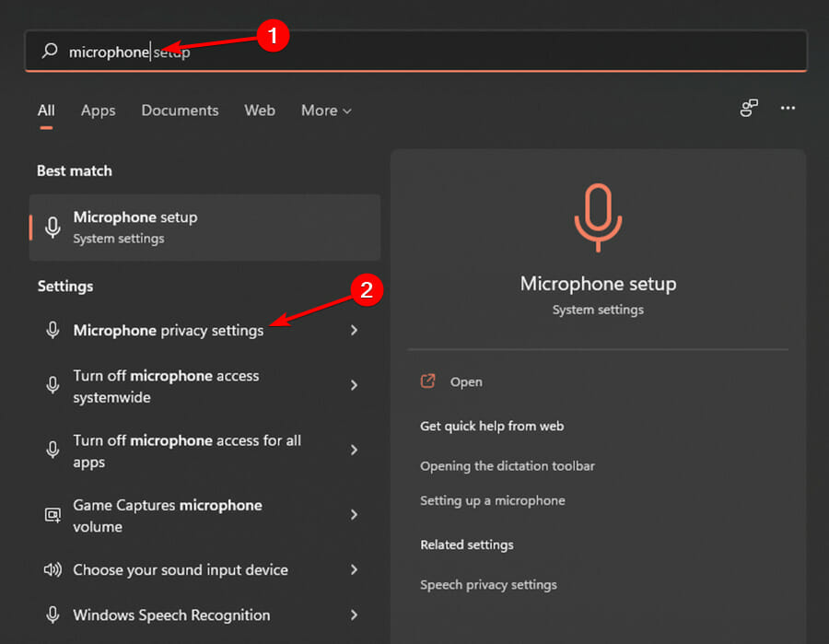The width and height of the screenshot is (829, 644).
Task: Click into the microphone search box
Action: (461, 52)
